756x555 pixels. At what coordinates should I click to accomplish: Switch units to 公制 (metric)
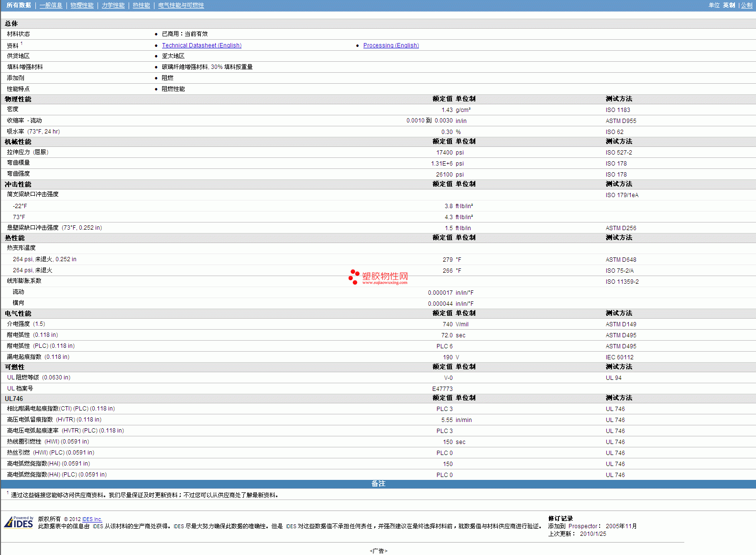pyautogui.click(x=746, y=5)
